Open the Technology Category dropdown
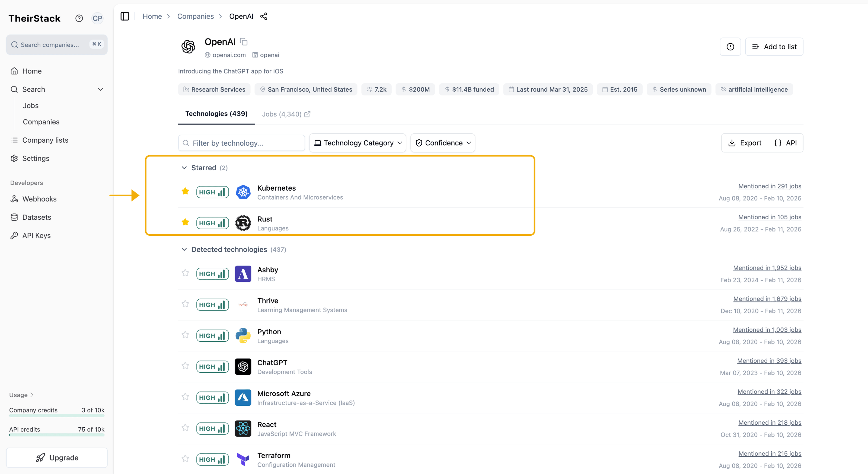 pyautogui.click(x=357, y=143)
